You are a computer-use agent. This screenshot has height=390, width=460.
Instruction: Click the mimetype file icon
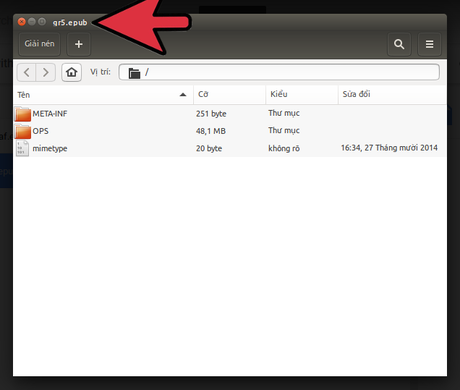click(x=22, y=148)
